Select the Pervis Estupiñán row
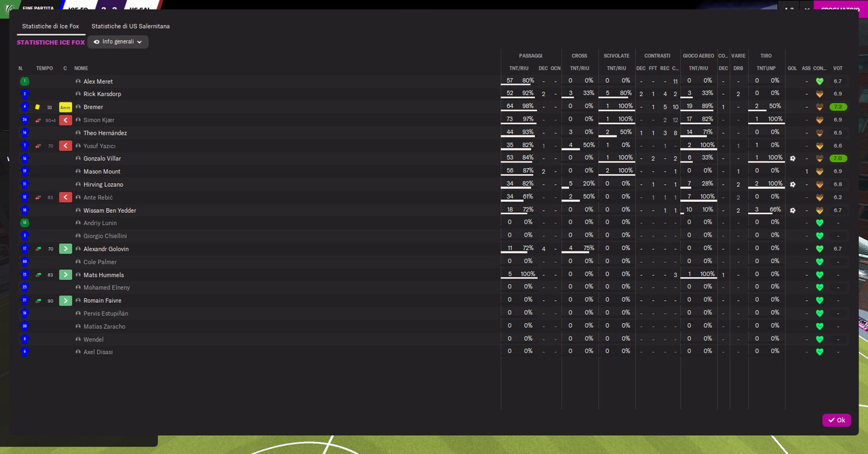The width and height of the screenshot is (868, 454). pos(434,313)
